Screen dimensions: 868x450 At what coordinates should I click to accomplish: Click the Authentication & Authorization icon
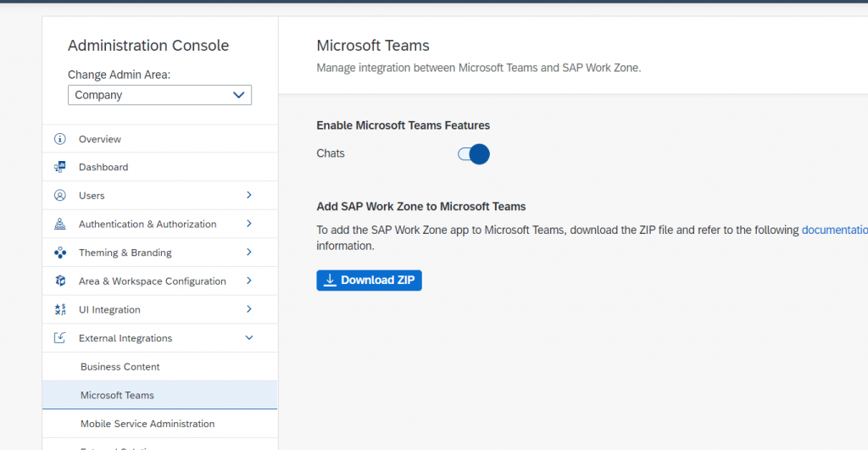[x=60, y=224]
